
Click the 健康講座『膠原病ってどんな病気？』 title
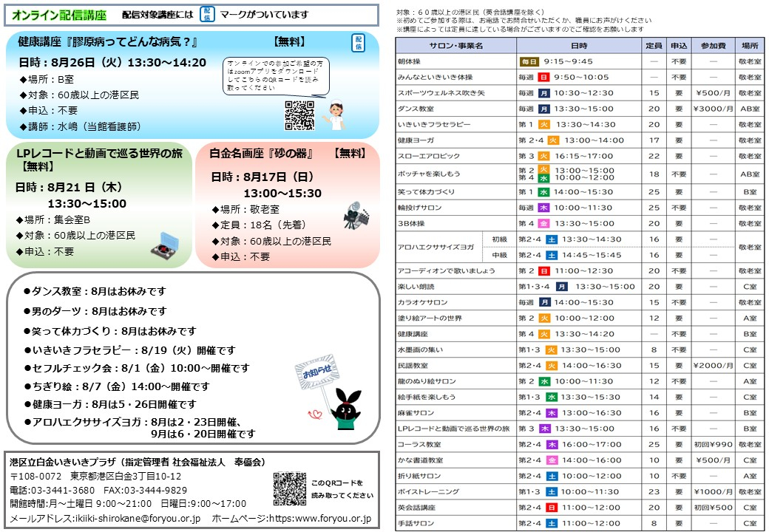[x=107, y=42]
